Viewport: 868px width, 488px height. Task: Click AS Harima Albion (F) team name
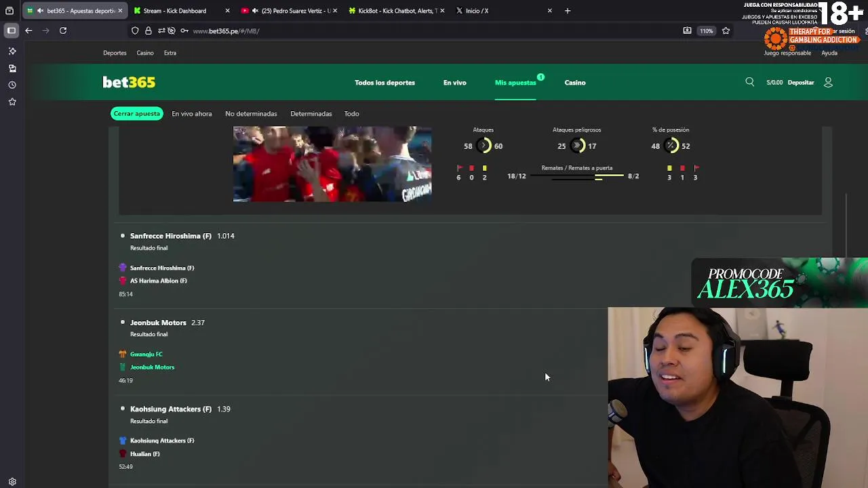coord(159,281)
